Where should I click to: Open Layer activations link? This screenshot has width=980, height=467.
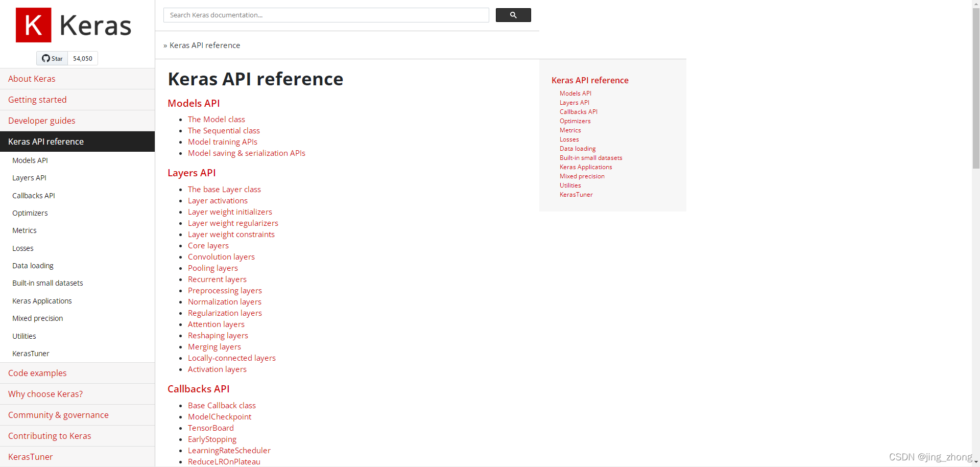tap(218, 201)
